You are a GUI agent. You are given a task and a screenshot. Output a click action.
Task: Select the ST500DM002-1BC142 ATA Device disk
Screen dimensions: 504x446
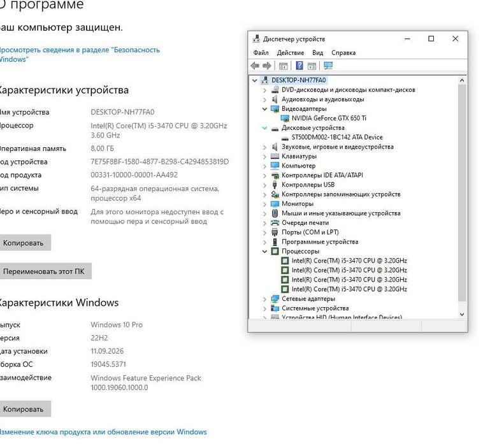[x=337, y=137]
